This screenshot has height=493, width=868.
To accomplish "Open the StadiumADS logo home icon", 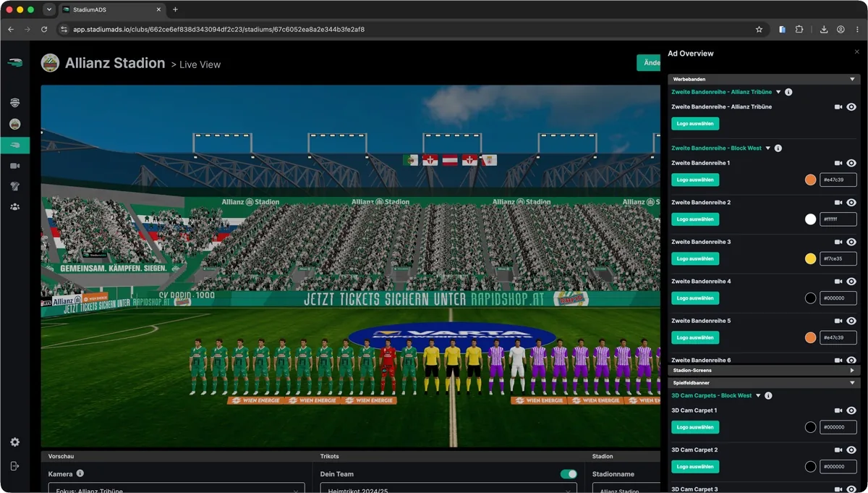I will tap(14, 63).
